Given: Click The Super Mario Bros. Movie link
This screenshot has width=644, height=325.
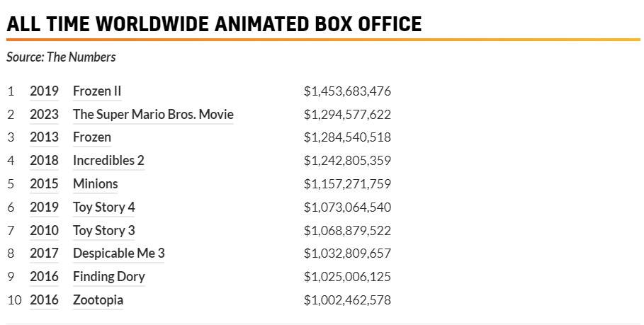Looking at the screenshot, I should click(153, 115).
